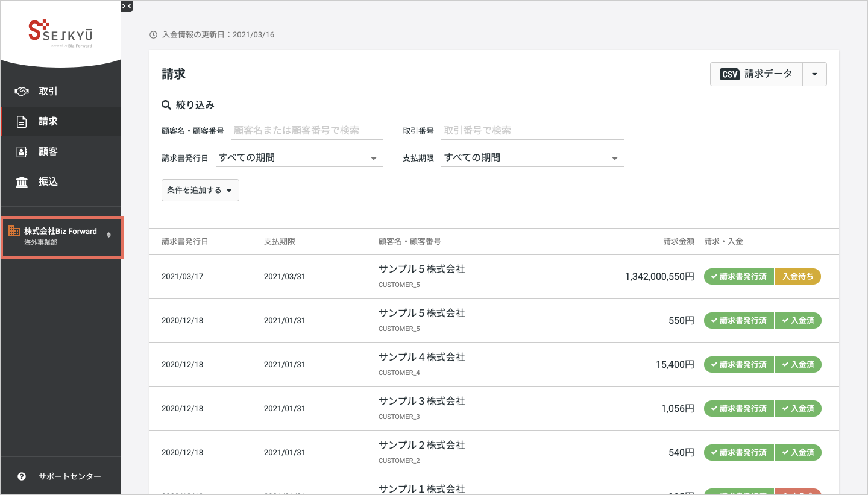Open the 支払期限 period dropdown
This screenshot has height=495, width=868.
533,158
